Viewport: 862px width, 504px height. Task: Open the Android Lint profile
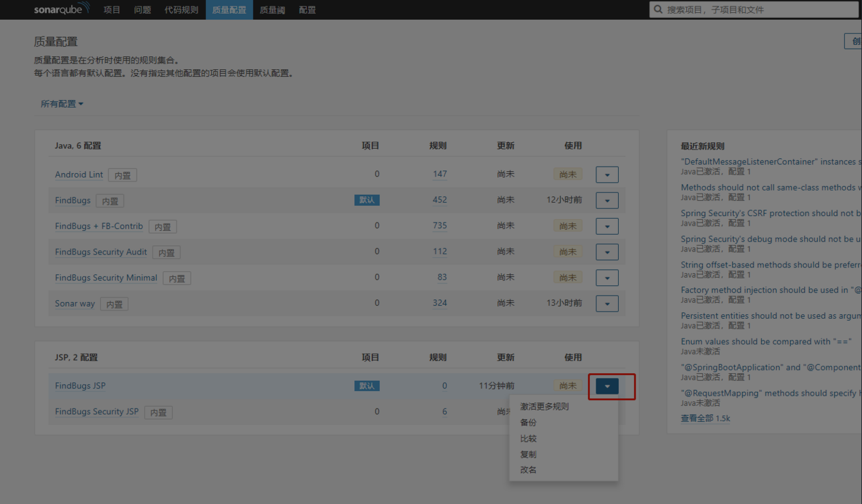click(x=79, y=174)
